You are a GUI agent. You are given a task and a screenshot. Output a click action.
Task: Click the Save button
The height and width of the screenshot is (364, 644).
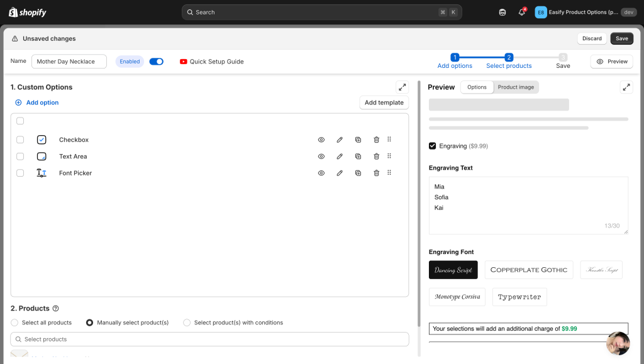click(621, 38)
